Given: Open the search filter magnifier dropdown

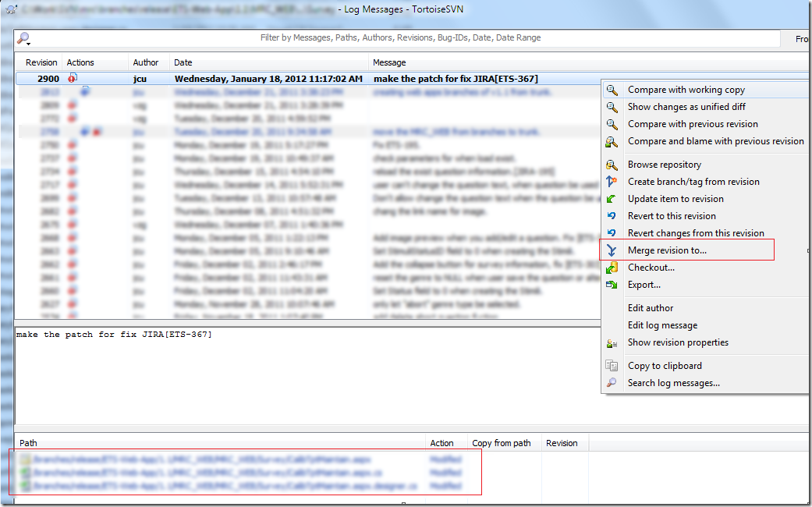Looking at the screenshot, I should pyautogui.click(x=24, y=38).
